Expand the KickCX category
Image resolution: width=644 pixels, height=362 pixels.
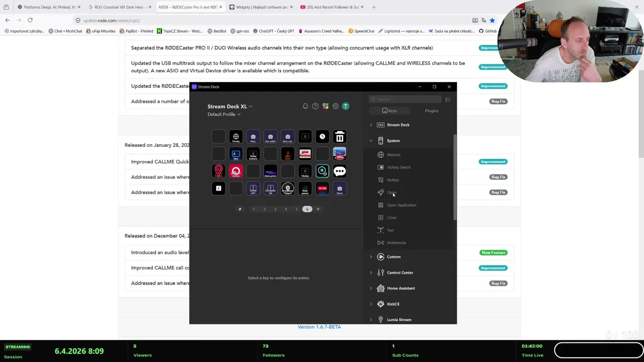coord(371,304)
